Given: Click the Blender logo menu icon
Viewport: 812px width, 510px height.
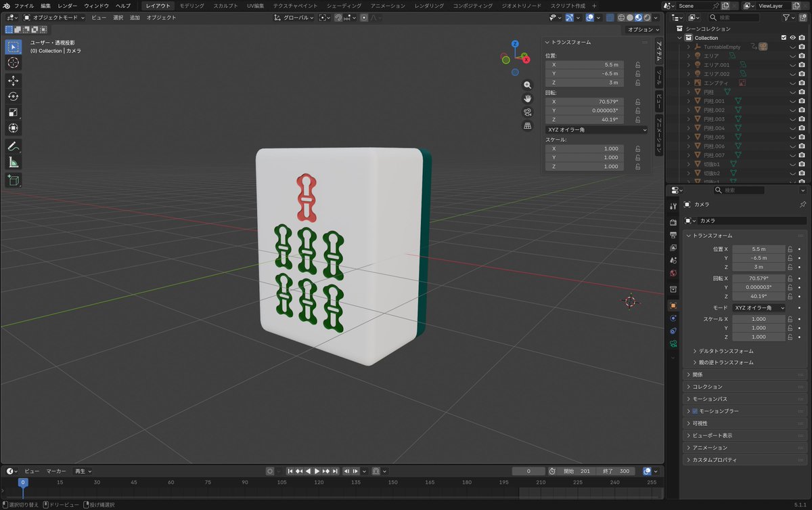Looking at the screenshot, I should (6, 5).
